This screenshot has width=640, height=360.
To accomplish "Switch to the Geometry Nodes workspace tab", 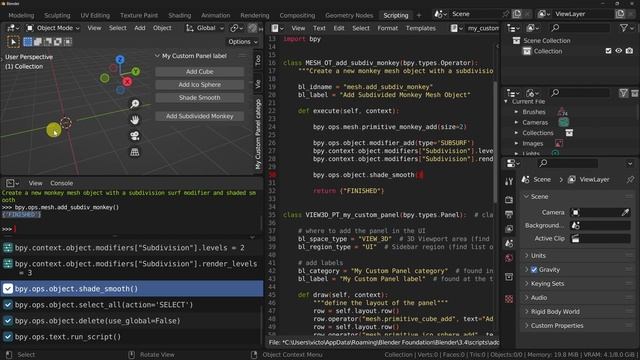I will click(349, 16).
